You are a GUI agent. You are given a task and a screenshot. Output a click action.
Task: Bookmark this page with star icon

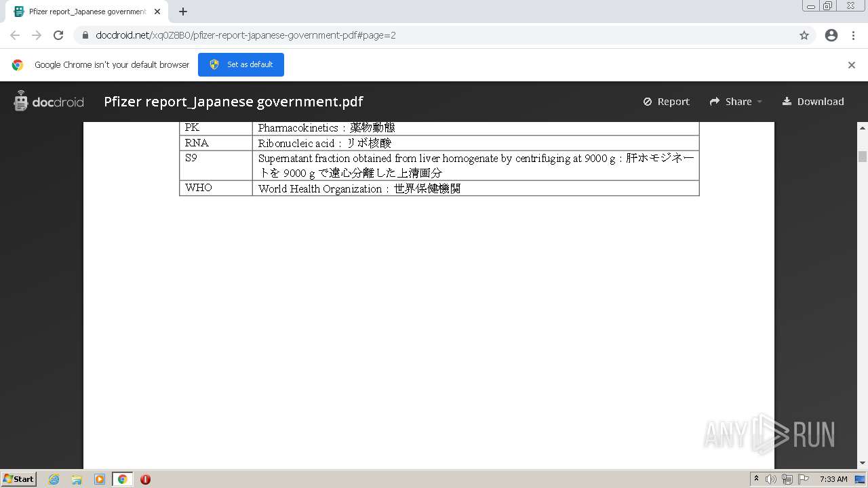(804, 35)
